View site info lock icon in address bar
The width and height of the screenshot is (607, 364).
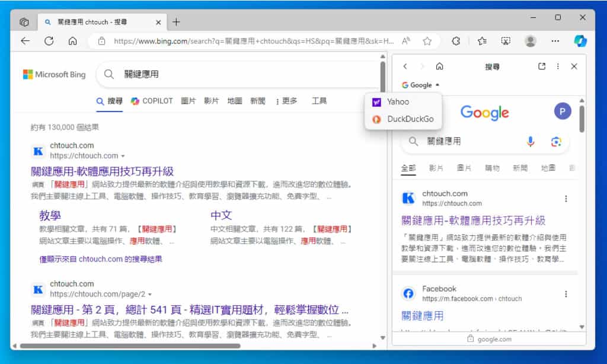101,41
